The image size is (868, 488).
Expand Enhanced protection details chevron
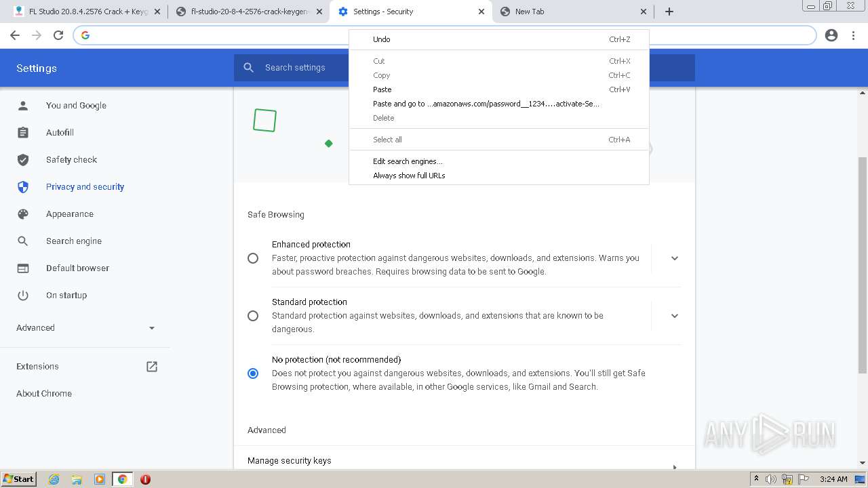click(675, 258)
